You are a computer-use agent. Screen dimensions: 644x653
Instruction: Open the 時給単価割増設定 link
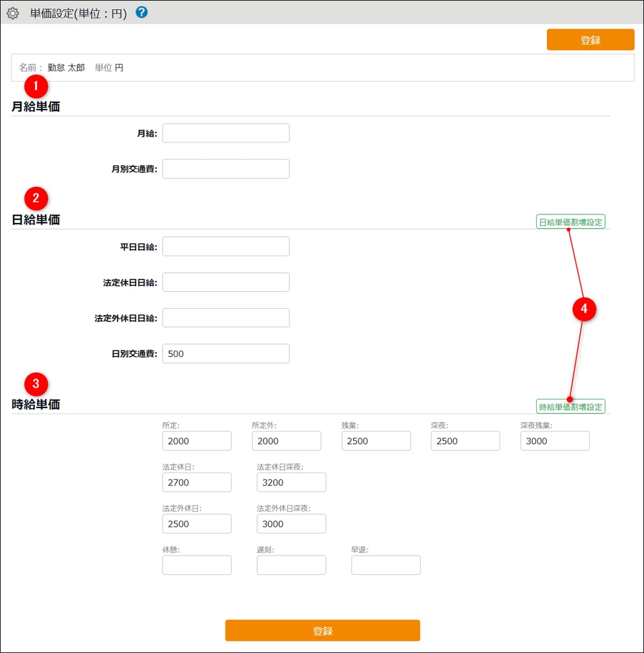(570, 406)
